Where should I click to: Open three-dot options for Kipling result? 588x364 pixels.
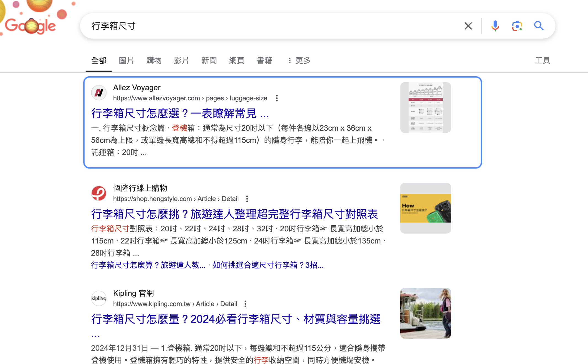pos(245,304)
